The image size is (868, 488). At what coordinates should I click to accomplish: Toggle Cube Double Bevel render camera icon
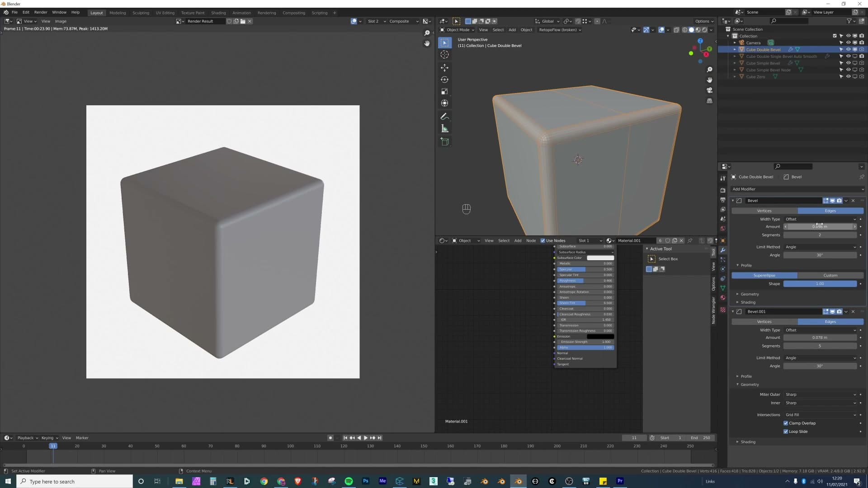(x=862, y=49)
